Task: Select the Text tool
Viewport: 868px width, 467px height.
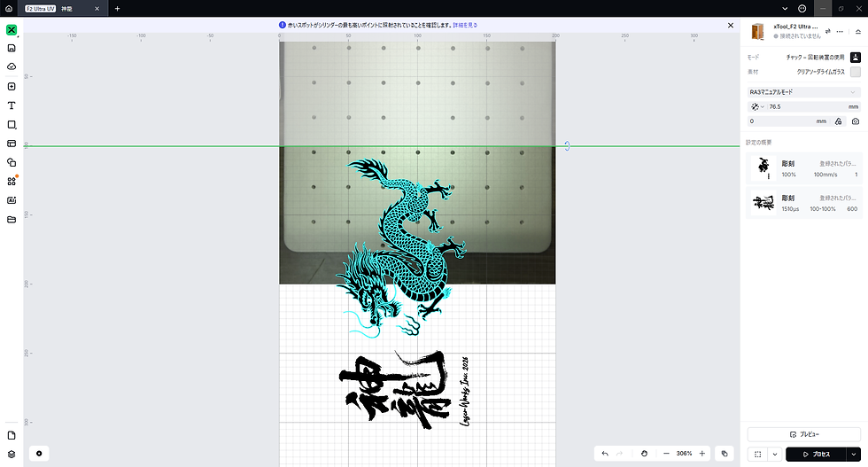Action: pos(11,105)
